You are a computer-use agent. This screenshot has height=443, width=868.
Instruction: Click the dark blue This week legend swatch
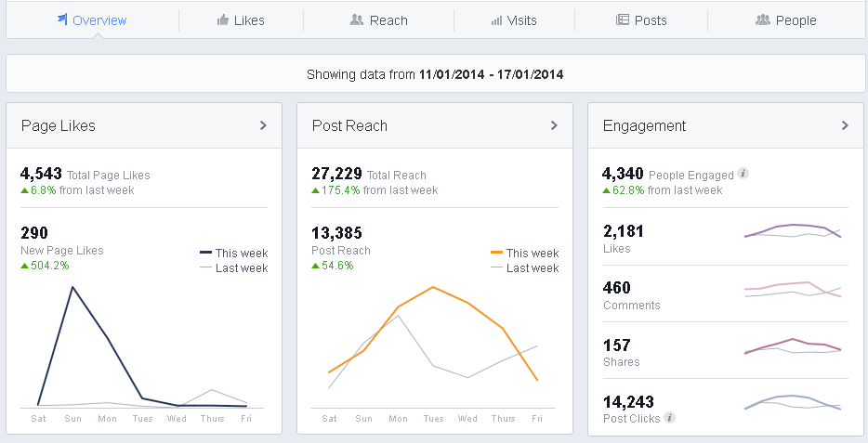(205, 253)
